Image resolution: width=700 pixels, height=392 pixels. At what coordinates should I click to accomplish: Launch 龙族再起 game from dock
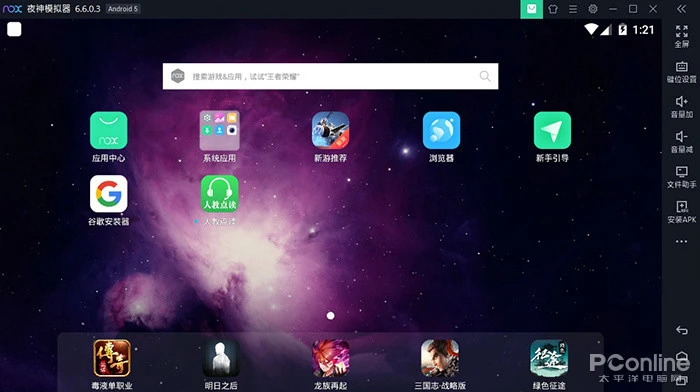point(330,358)
